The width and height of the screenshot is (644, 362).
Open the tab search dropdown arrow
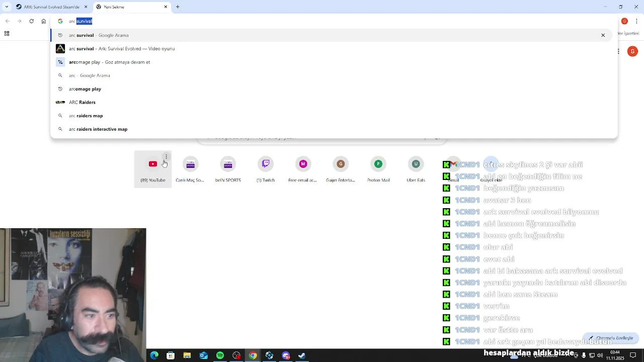click(7, 7)
